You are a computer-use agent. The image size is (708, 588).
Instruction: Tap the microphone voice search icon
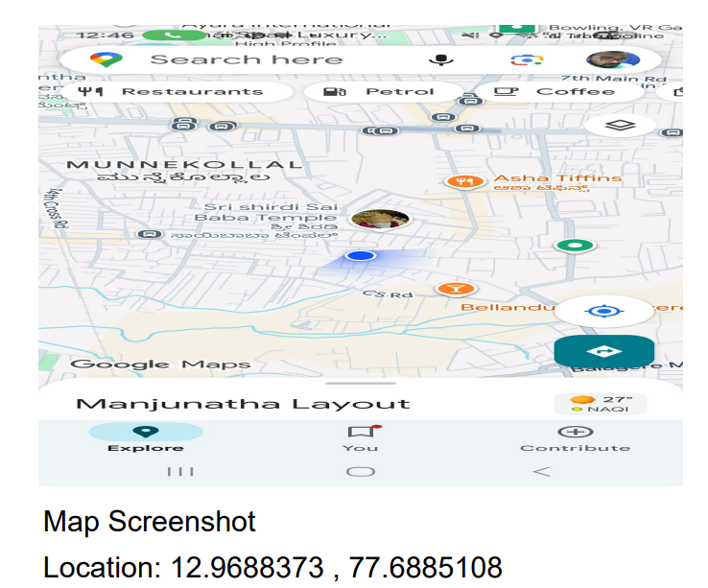point(440,59)
